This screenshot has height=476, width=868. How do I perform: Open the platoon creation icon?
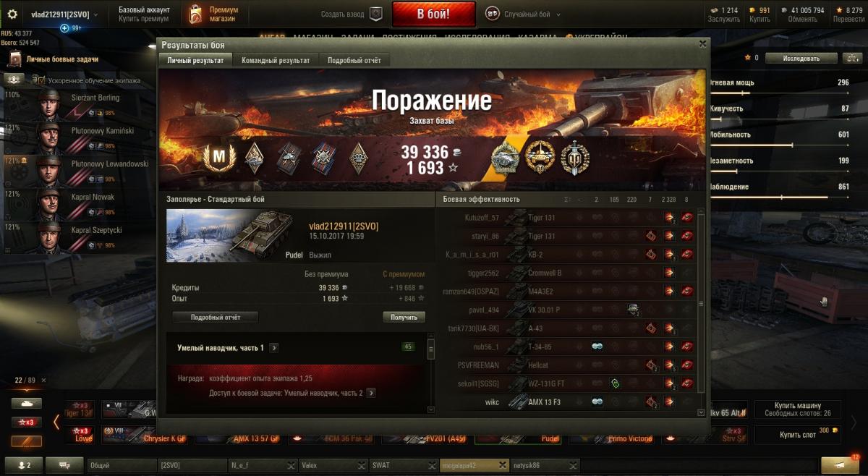375,14
